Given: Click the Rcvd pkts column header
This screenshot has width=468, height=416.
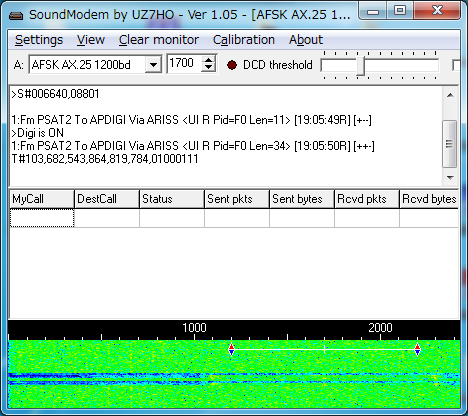Looking at the screenshot, I should [x=367, y=199].
